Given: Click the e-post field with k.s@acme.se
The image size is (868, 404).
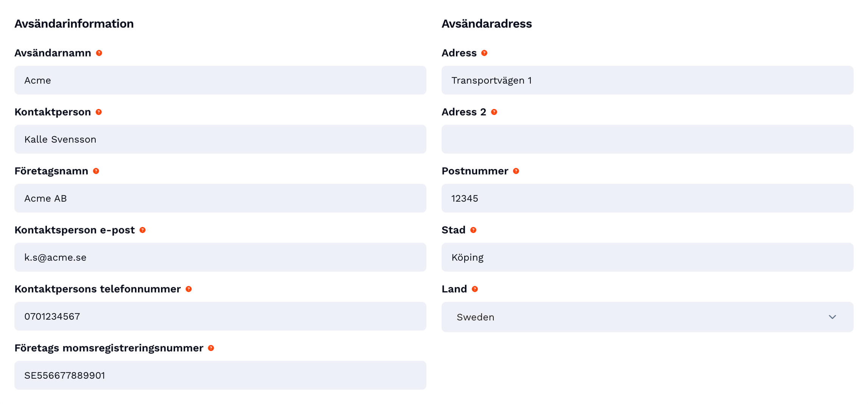Looking at the screenshot, I should (220, 257).
